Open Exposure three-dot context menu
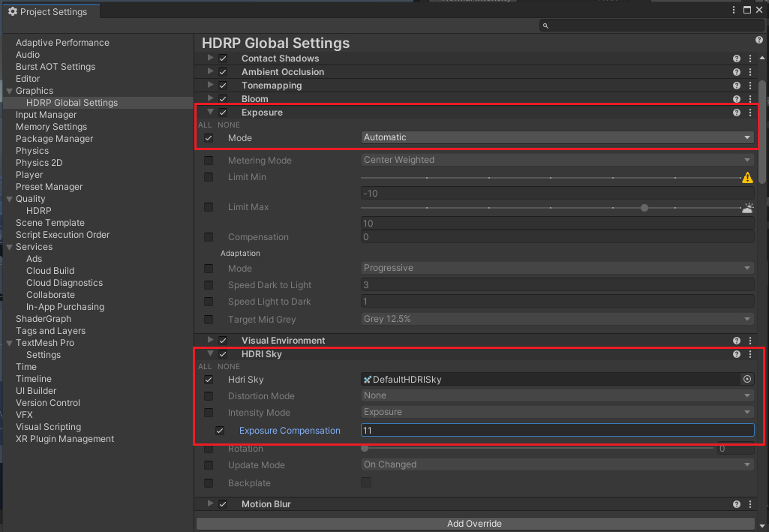 [x=750, y=113]
